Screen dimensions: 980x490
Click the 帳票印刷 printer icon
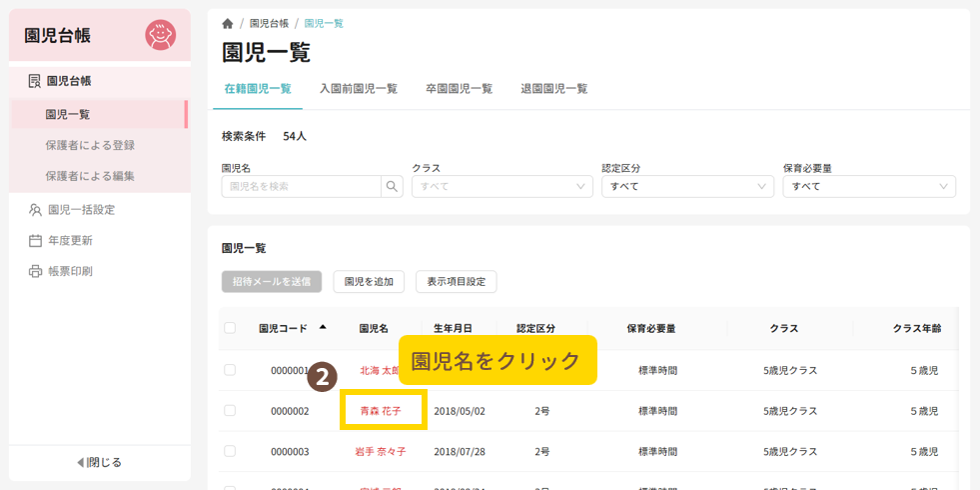[x=35, y=271]
